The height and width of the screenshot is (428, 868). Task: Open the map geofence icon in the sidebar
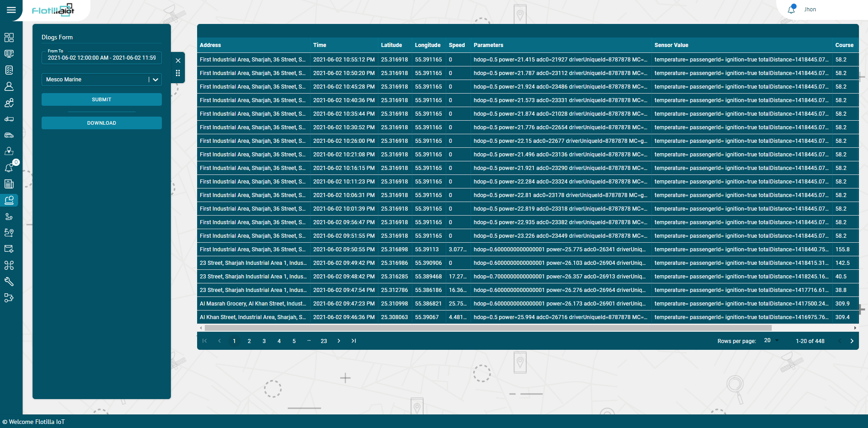click(x=9, y=151)
